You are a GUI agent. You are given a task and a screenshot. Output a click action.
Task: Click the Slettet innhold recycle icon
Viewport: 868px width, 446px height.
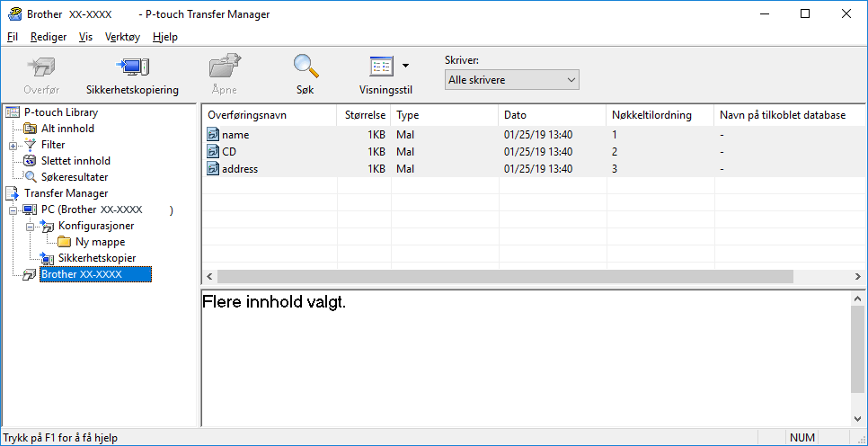click(x=31, y=161)
